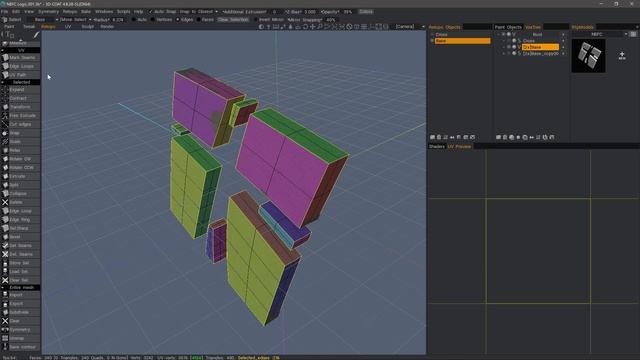Collapse the Selected section header
Viewport: 640px width, 360px height.
click(20, 82)
